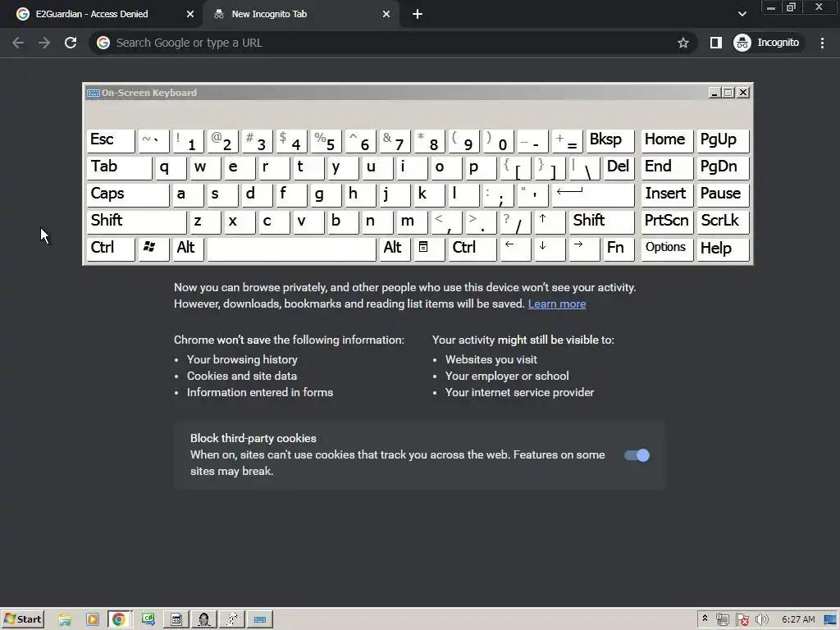Click the Tab key
The height and width of the screenshot is (630, 840).
click(119, 167)
